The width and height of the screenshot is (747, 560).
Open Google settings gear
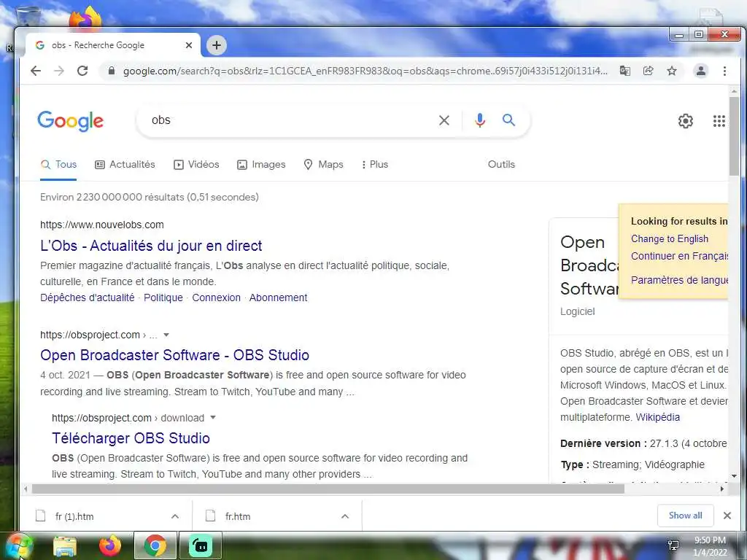(686, 121)
